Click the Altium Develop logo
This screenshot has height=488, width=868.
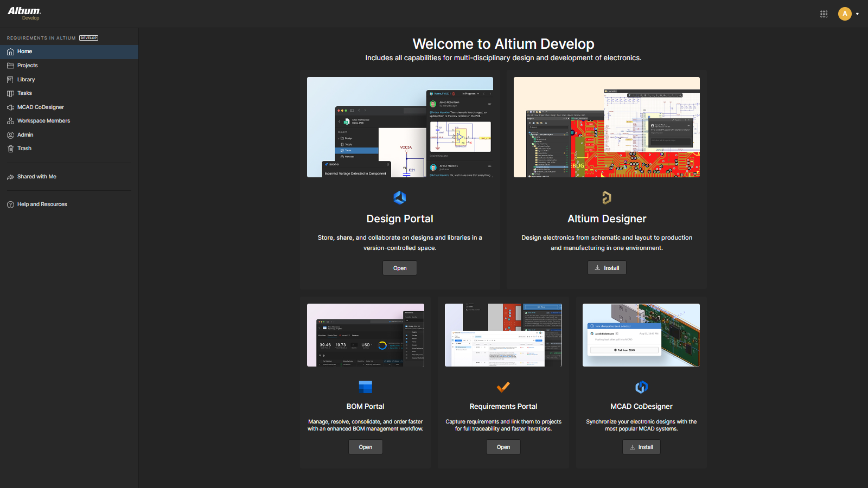tap(24, 14)
